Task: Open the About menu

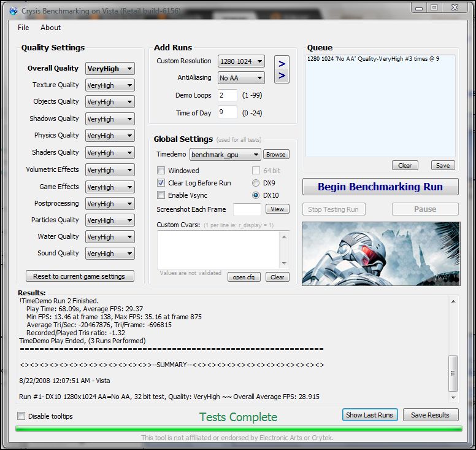Action: (51, 28)
